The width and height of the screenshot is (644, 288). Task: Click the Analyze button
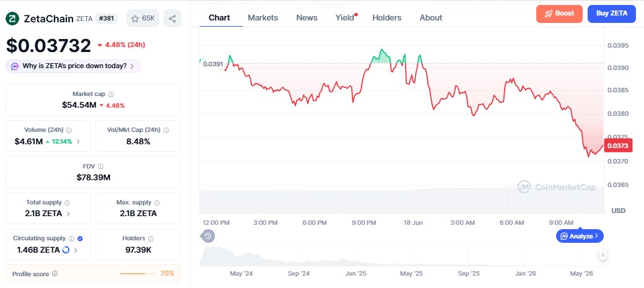(x=580, y=236)
